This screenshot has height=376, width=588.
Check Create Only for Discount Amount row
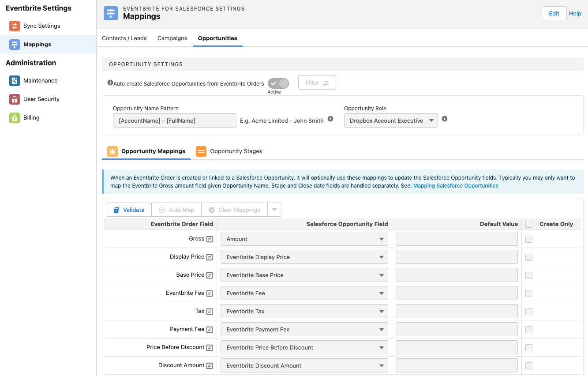(x=529, y=366)
